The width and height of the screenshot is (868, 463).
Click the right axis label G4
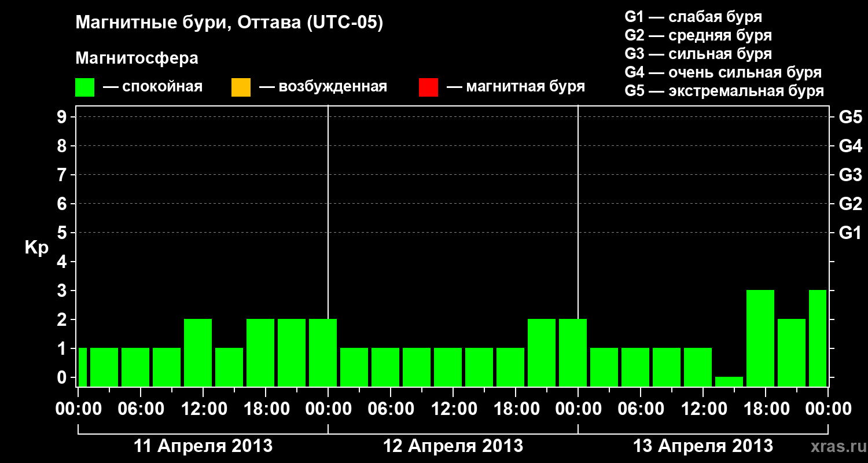[x=850, y=146]
